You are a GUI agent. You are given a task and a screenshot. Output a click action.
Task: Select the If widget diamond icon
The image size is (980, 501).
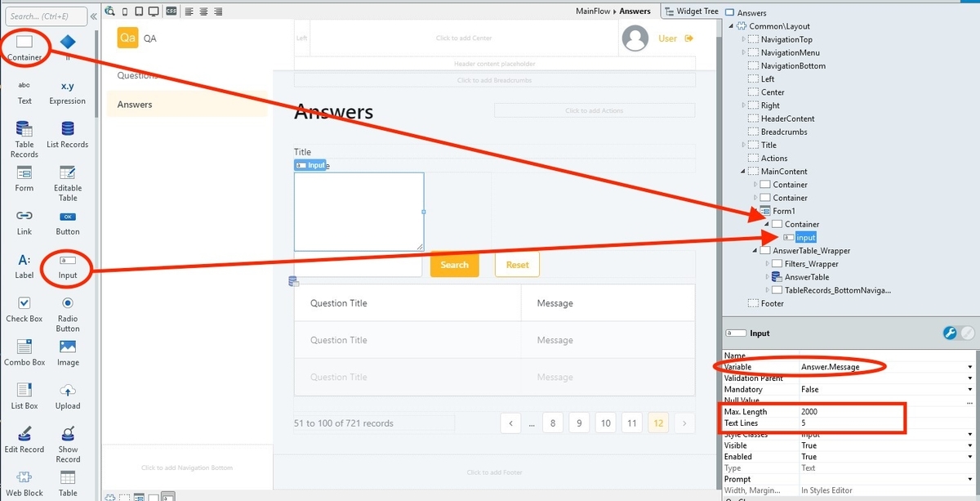pyautogui.click(x=68, y=41)
